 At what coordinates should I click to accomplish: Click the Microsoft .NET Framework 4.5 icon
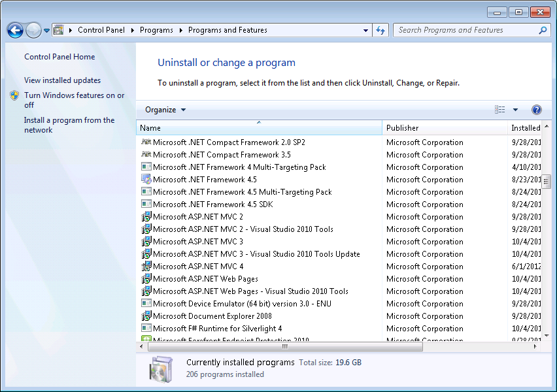tap(146, 179)
